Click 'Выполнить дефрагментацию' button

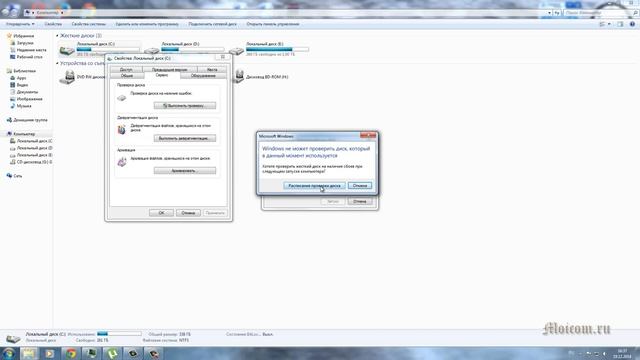(x=185, y=138)
